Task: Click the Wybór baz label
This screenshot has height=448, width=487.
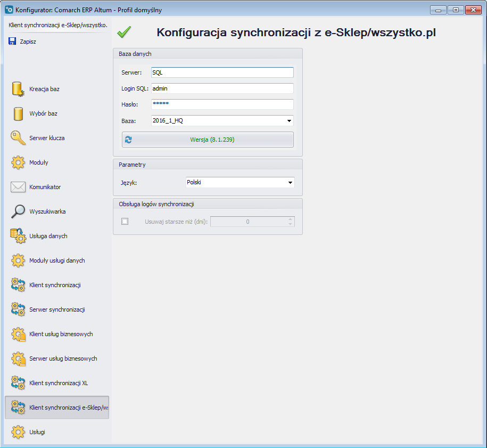Action: pos(44,113)
